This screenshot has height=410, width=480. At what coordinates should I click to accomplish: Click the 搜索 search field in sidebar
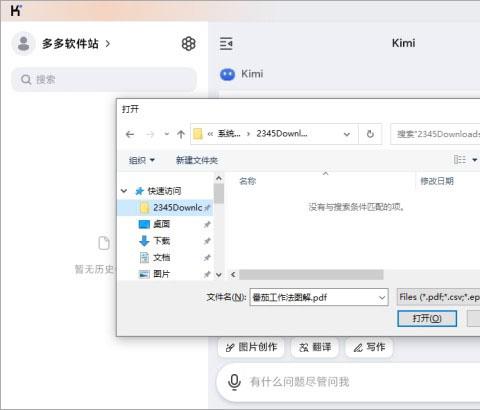click(104, 80)
